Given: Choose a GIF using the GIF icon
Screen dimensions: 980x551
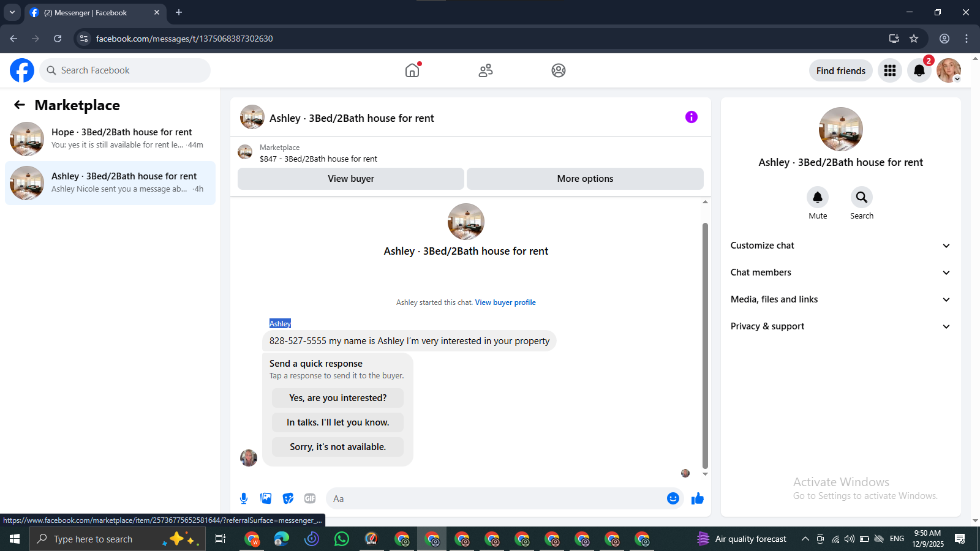Looking at the screenshot, I should click(310, 498).
